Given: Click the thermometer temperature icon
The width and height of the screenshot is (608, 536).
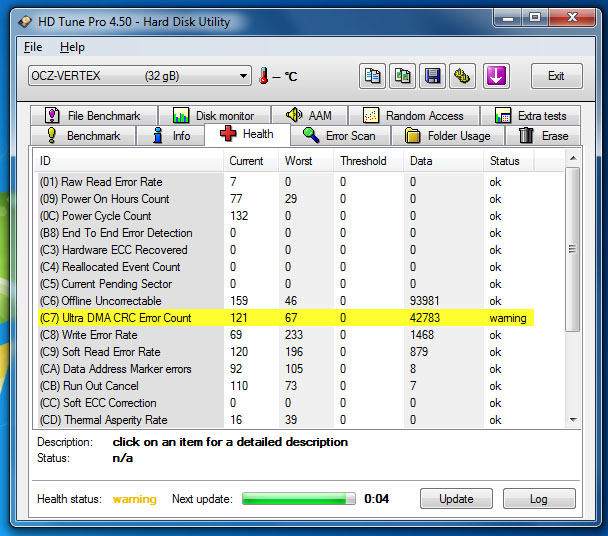Looking at the screenshot, I should [x=264, y=76].
